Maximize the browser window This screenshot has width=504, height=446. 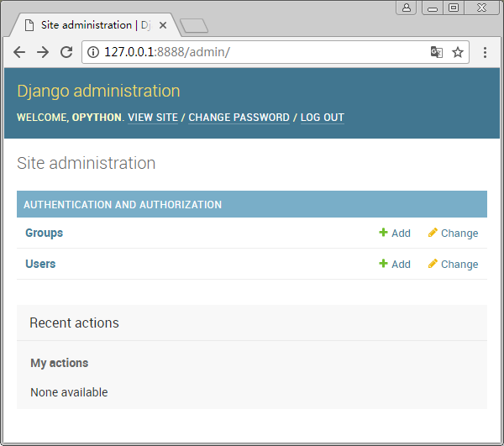[x=454, y=8]
